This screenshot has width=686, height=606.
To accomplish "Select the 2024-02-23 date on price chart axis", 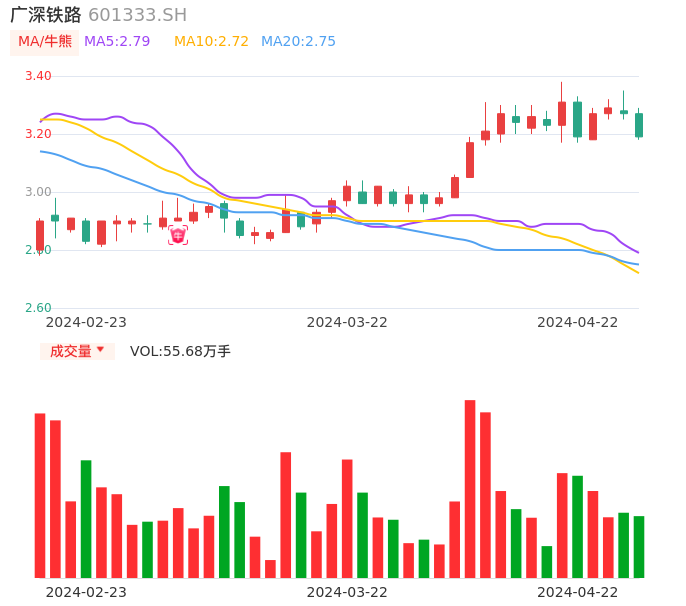I will tap(86, 322).
